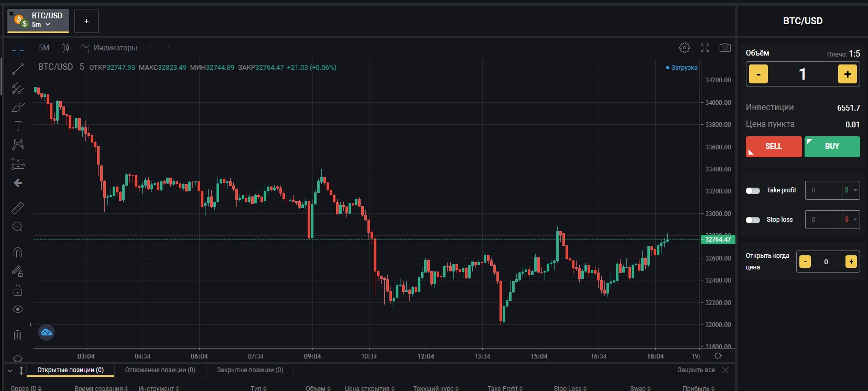Increase open-when-price value with plus
The width and height of the screenshot is (868, 391).
coord(851,262)
